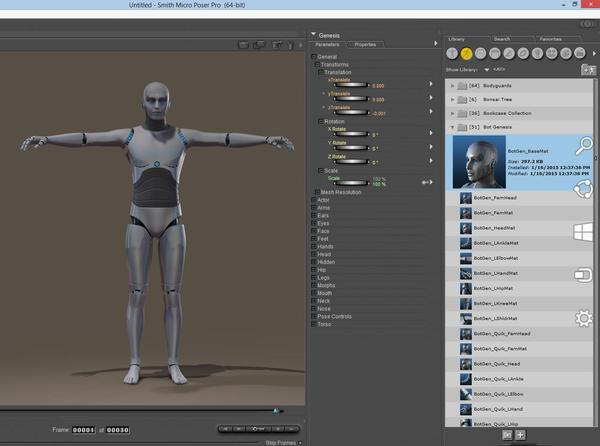This screenshot has height=446, width=600.
Task: Click the add-to-scene plus icon below library
Action: [520, 436]
